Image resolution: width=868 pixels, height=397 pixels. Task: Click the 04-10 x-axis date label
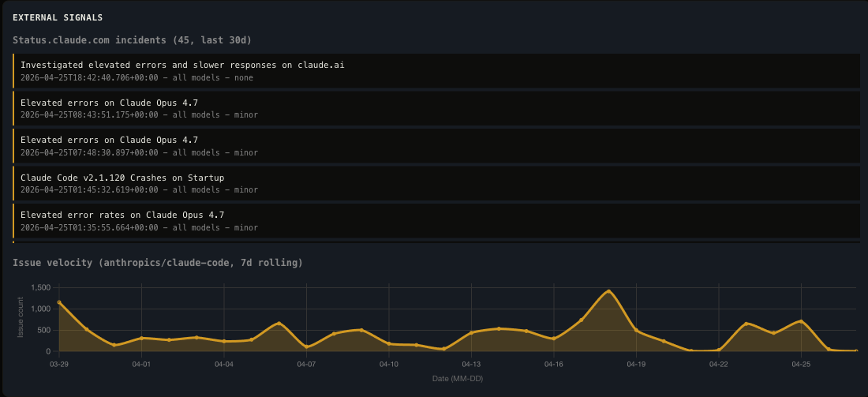click(x=388, y=365)
